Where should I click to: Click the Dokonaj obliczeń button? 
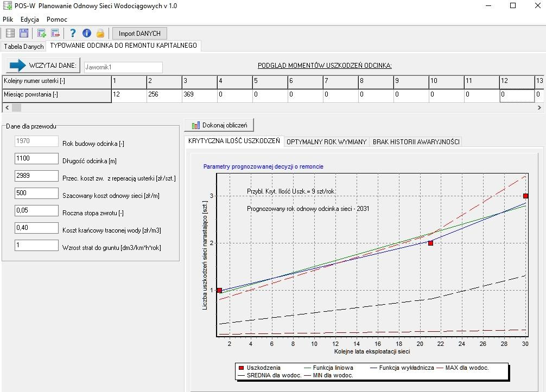click(x=219, y=125)
